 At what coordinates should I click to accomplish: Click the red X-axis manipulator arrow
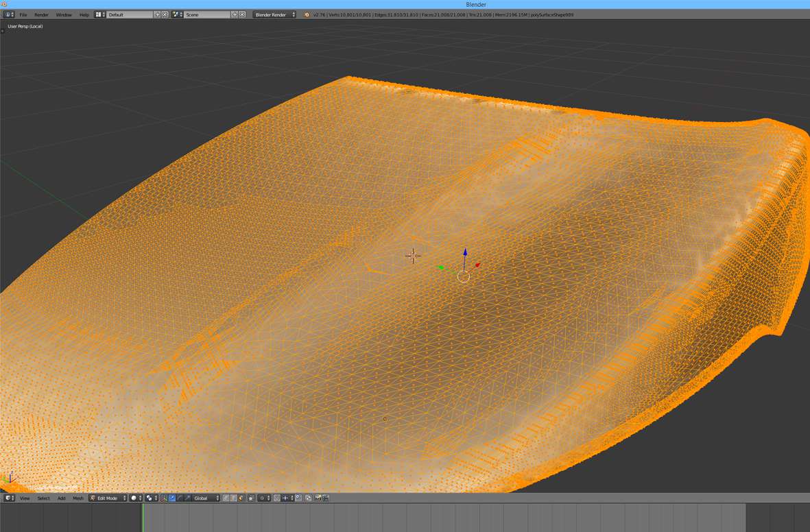(x=478, y=265)
